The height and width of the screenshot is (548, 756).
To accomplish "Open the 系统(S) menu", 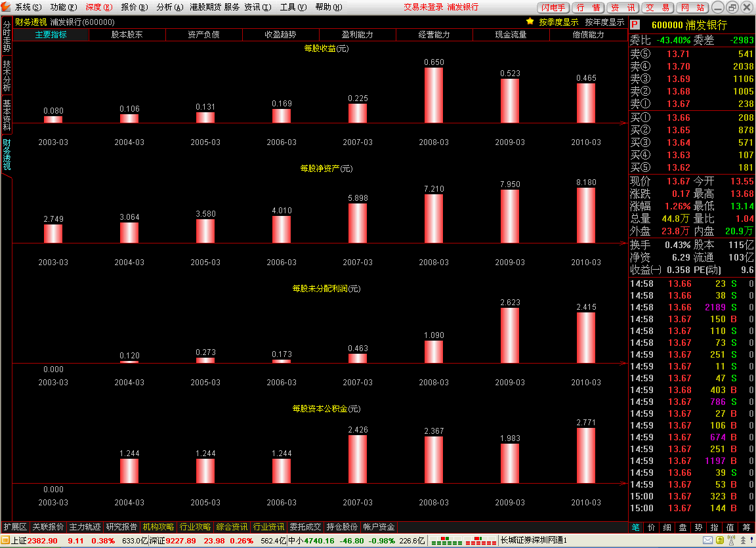I will (28, 7).
